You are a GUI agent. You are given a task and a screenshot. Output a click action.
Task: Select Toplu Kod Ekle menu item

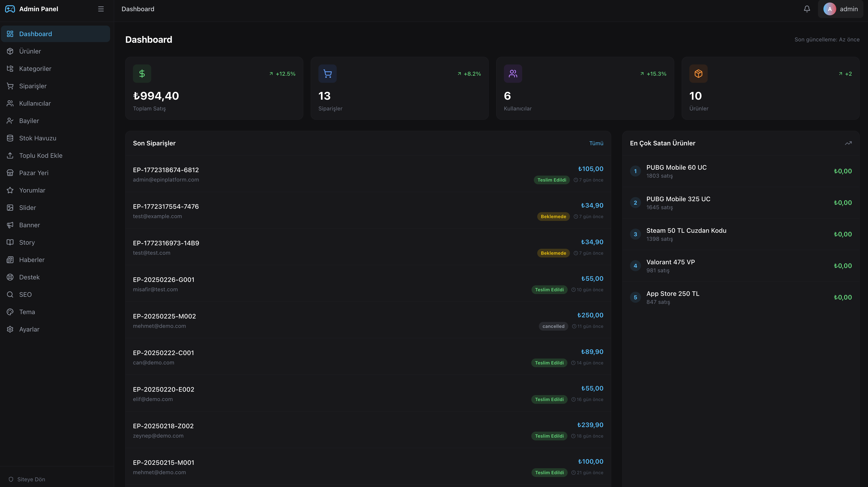tap(40, 155)
